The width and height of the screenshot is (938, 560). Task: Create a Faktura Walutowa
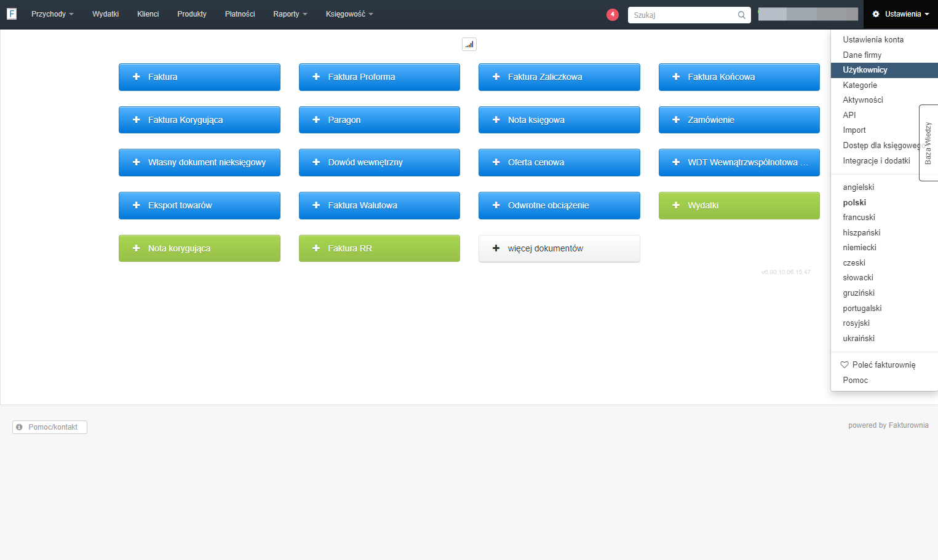[x=380, y=205]
